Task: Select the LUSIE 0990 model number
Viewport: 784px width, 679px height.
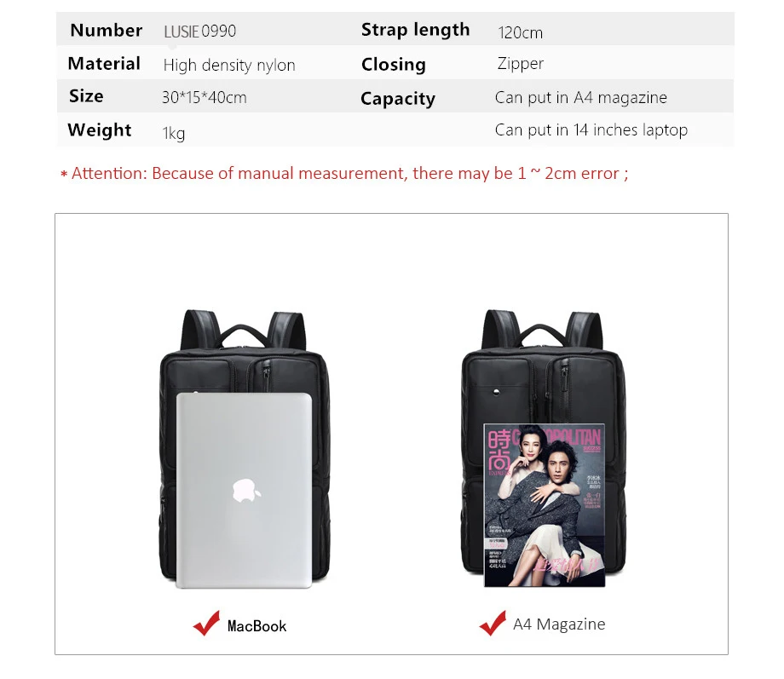Action: coord(199,31)
